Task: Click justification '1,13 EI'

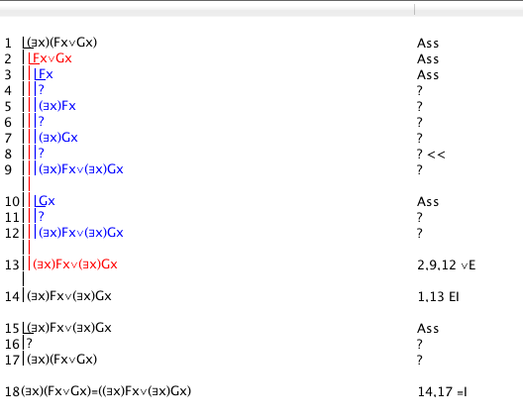Action: 438,297
